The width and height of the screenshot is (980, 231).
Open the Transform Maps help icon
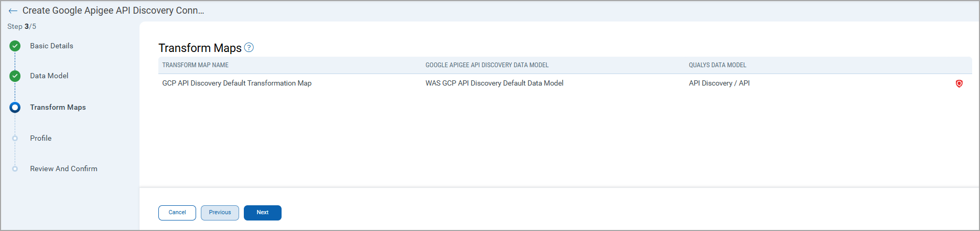pyautogui.click(x=249, y=47)
